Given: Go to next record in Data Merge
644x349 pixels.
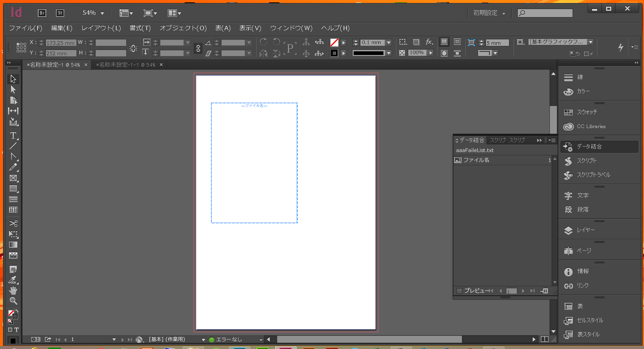Looking at the screenshot, I should (x=523, y=291).
